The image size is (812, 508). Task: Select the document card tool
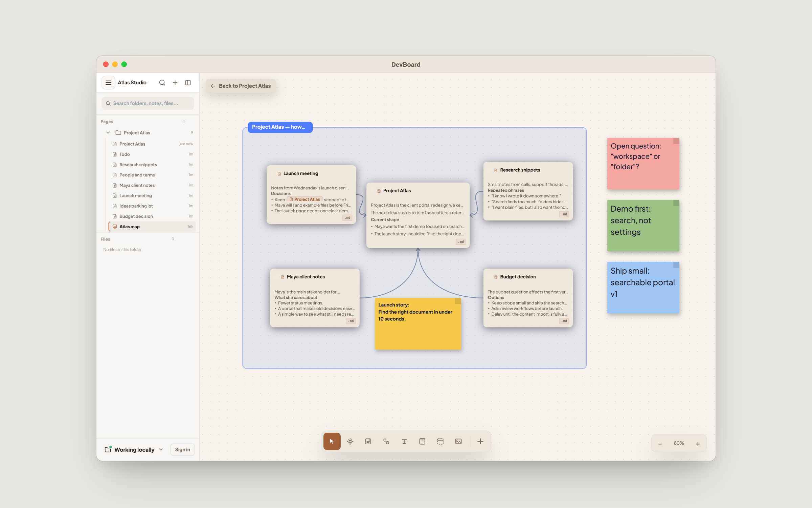422,441
